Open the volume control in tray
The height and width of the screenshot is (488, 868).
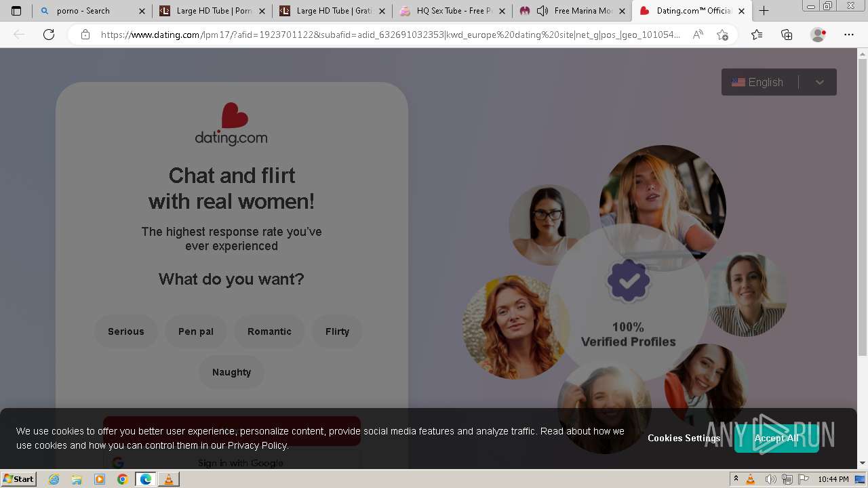772,479
